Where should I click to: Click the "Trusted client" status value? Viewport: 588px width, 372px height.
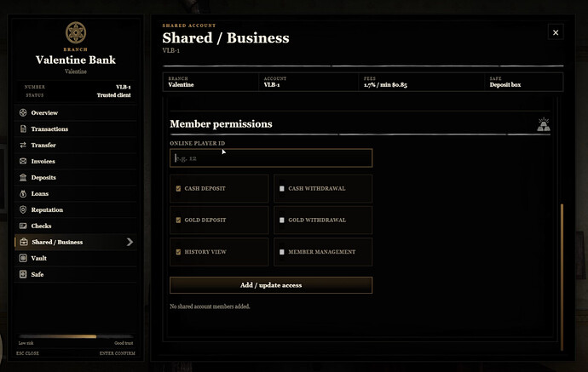[113, 95]
